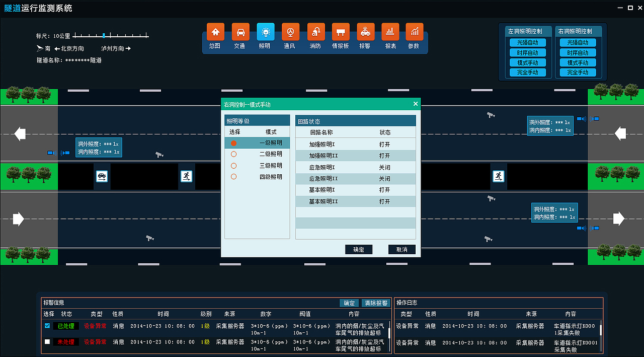Choose 光强自动 for left tunnel lighting
Image resolution: width=644 pixels, height=357 pixels.
point(528,42)
